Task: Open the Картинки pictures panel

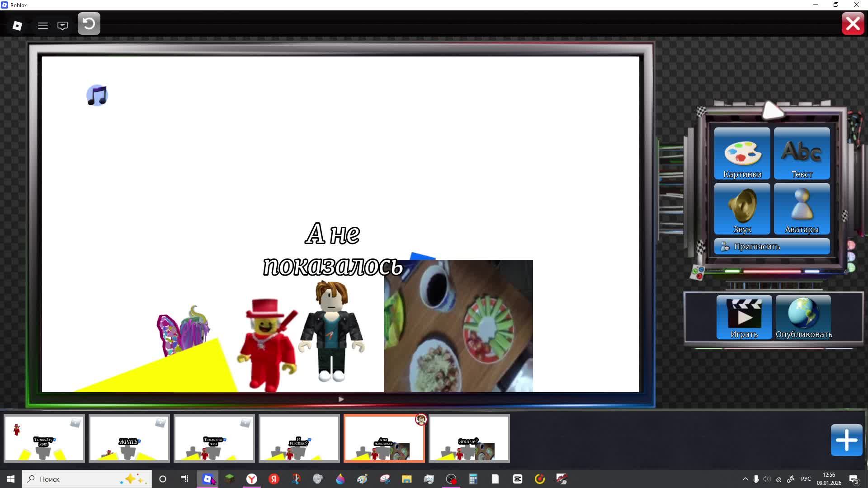Action: pos(742,154)
